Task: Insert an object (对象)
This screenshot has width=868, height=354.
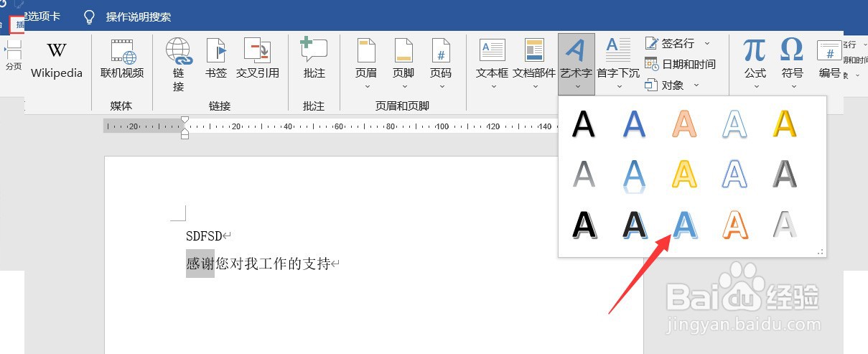Action: click(664, 85)
